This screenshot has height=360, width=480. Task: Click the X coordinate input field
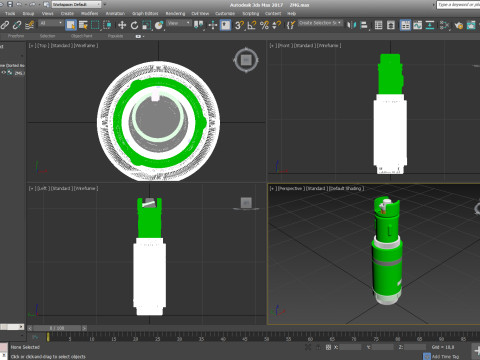[x=350, y=347]
